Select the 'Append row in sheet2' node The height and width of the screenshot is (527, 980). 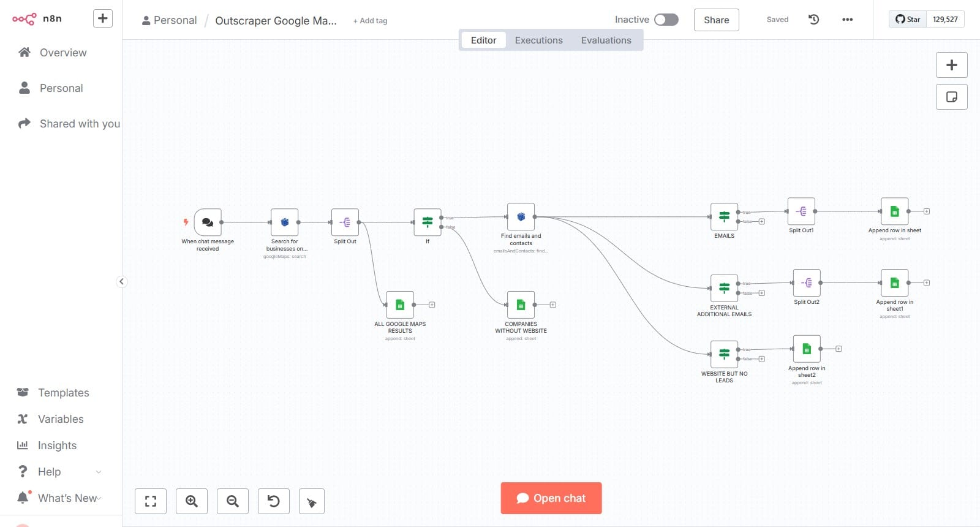click(807, 349)
